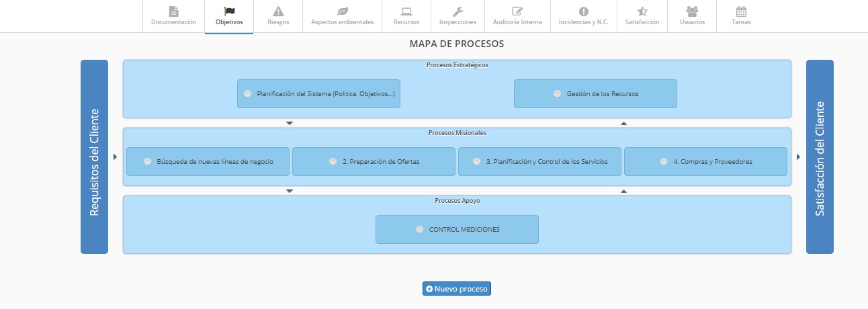The width and height of the screenshot is (868, 309).
Task: Click the status circle beside 2. Preparación de Ofertas
Action: click(x=333, y=161)
